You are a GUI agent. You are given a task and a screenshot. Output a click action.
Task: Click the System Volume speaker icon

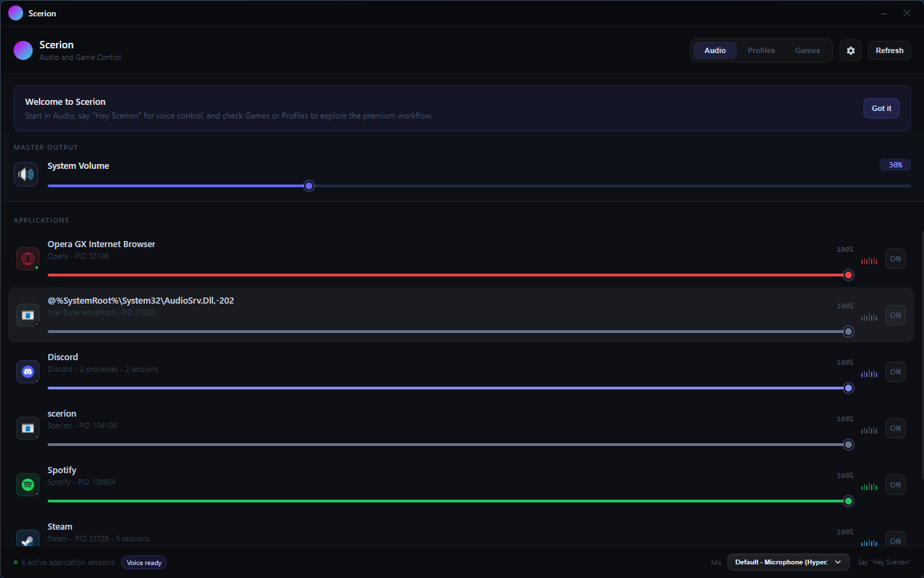26,174
